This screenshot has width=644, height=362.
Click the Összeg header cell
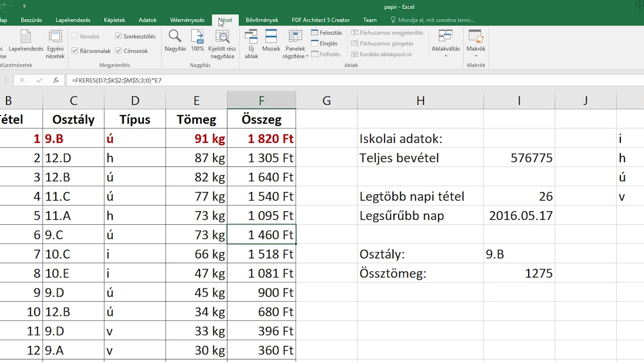tap(261, 119)
